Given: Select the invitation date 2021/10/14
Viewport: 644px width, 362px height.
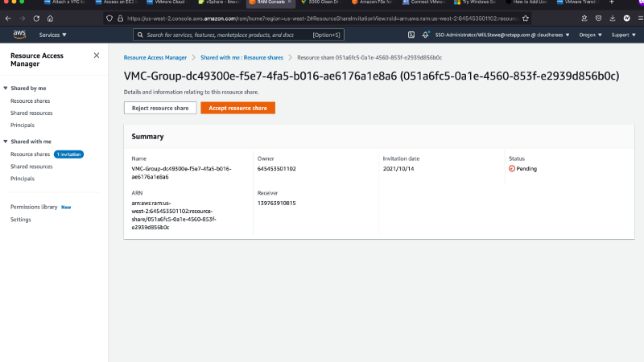Looking at the screenshot, I should [398, 169].
